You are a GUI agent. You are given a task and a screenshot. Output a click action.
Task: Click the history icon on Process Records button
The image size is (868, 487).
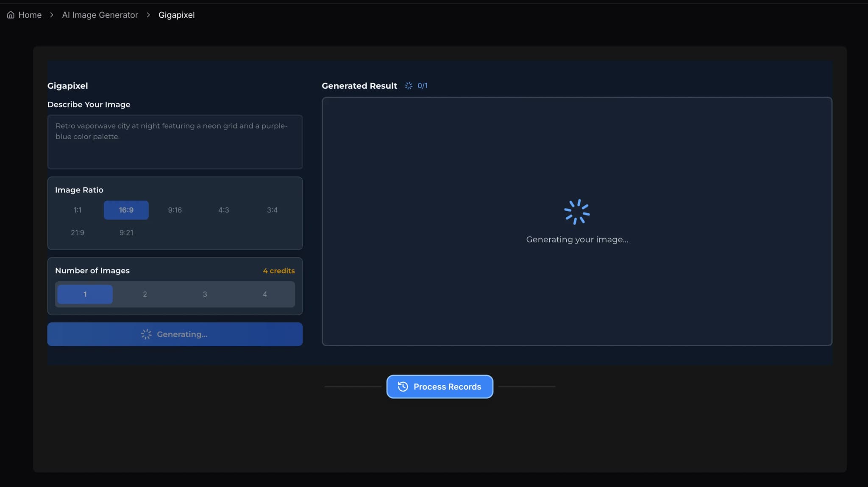[403, 386]
